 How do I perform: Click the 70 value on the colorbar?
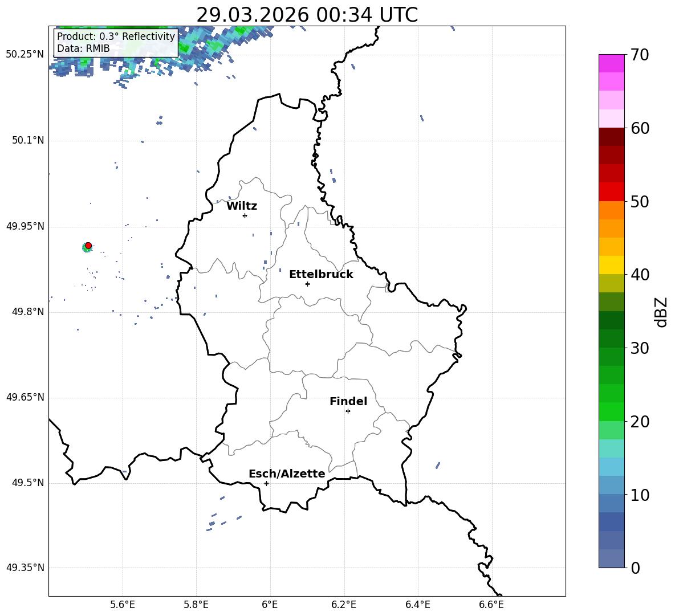tap(640, 55)
